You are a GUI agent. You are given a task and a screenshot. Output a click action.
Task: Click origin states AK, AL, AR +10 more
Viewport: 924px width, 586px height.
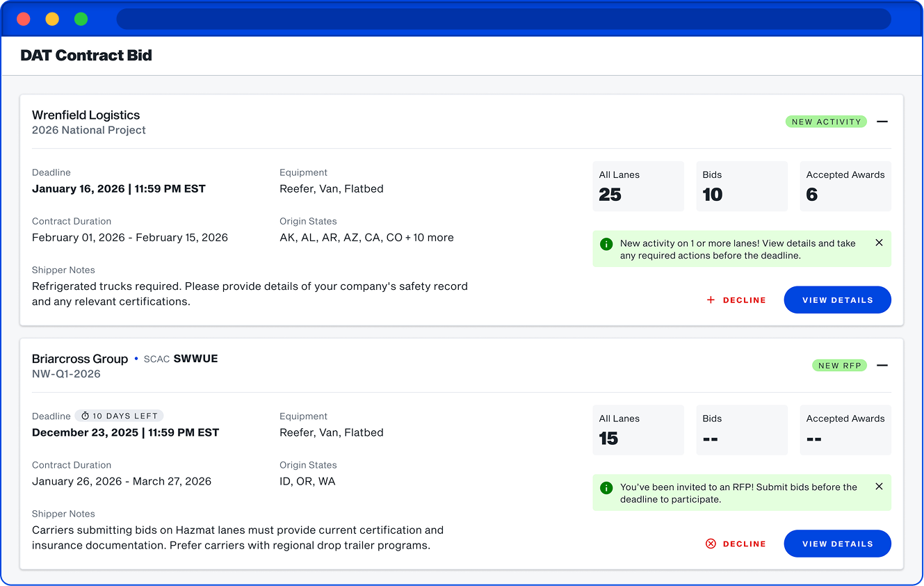tap(366, 238)
